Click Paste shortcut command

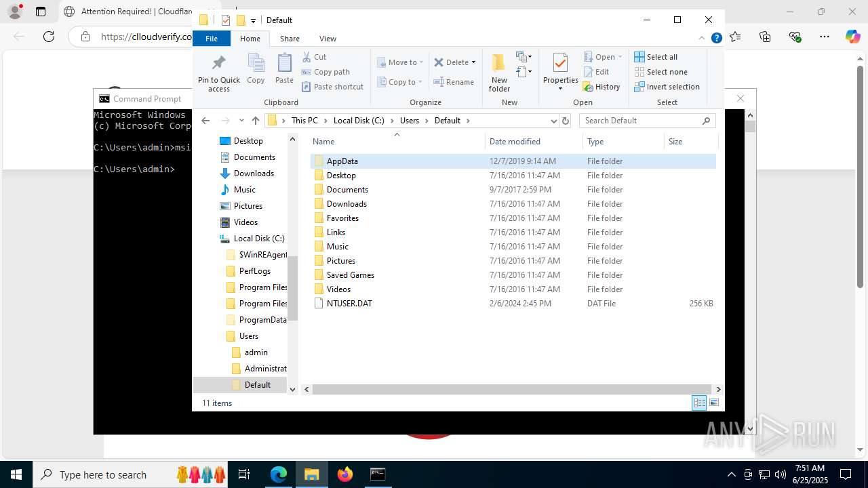pyautogui.click(x=332, y=87)
